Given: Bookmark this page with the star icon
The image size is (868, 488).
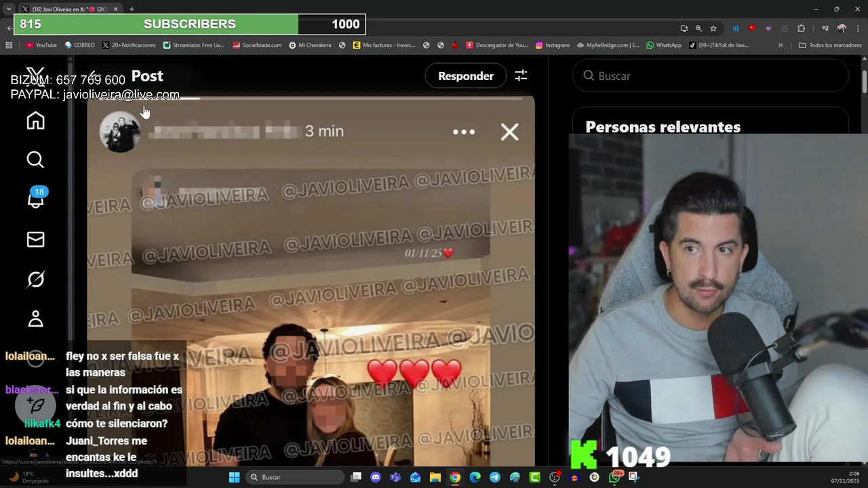Looking at the screenshot, I should [x=713, y=28].
